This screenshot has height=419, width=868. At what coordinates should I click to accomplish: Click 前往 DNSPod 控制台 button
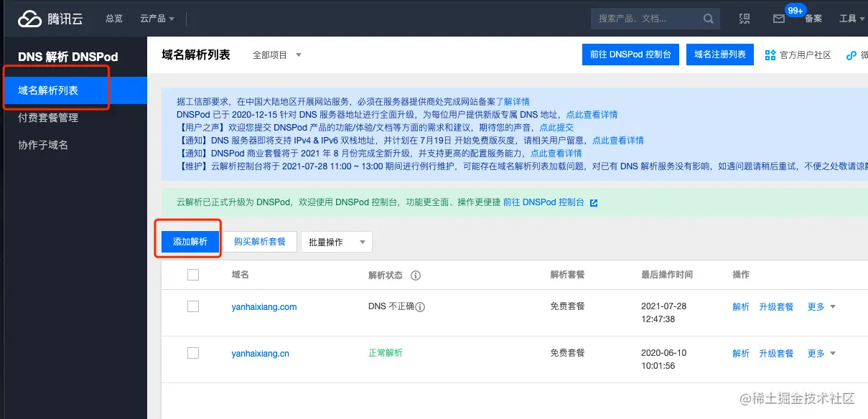click(630, 55)
